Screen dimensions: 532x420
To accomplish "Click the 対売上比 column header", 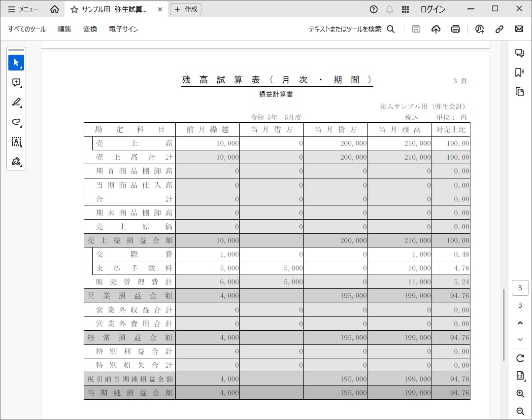I will [x=451, y=129].
